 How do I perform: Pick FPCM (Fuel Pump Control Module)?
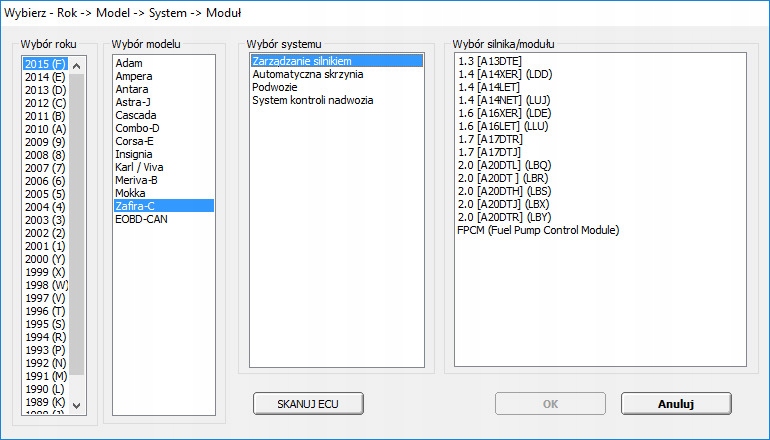click(538, 231)
